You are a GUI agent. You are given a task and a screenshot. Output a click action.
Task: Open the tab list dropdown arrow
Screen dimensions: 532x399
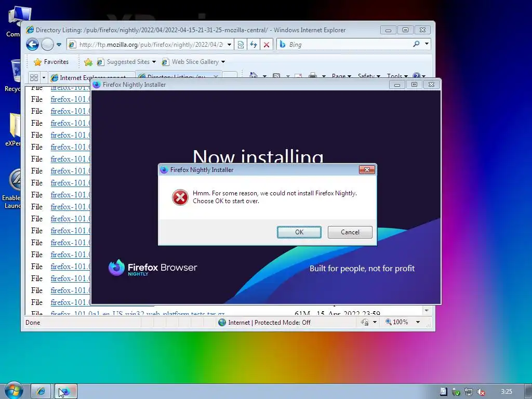pos(44,78)
